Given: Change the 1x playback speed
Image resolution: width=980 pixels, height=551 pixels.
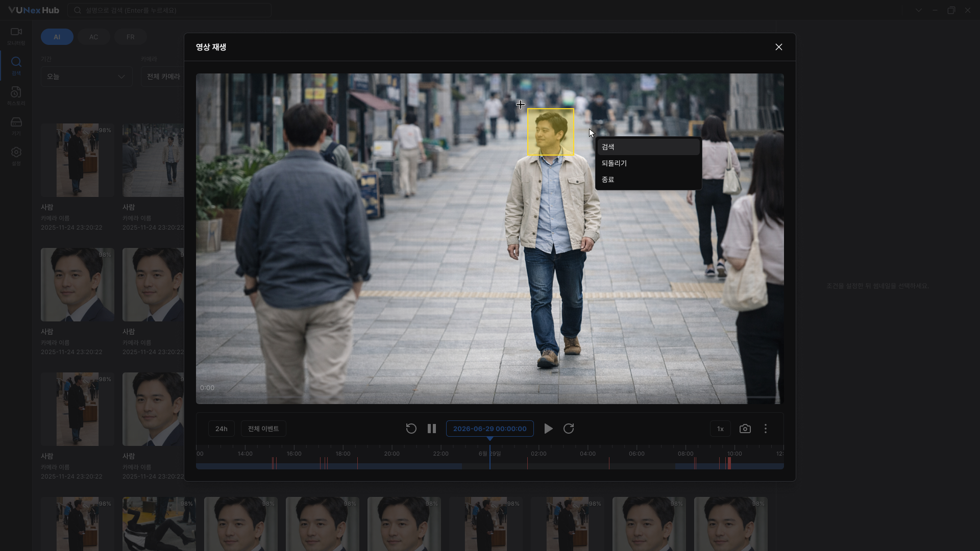Looking at the screenshot, I should click(x=720, y=429).
